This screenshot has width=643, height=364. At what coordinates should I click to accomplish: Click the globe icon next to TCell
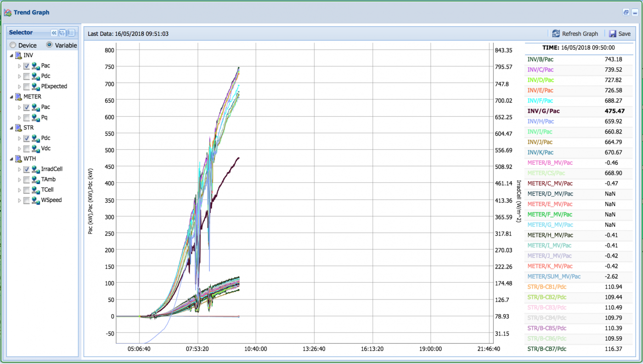pos(36,190)
